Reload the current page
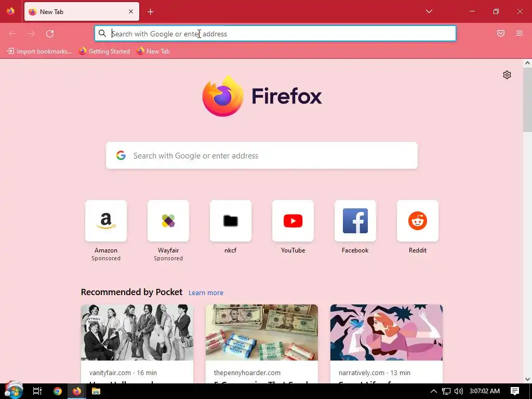The width and height of the screenshot is (532, 399). [50, 33]
